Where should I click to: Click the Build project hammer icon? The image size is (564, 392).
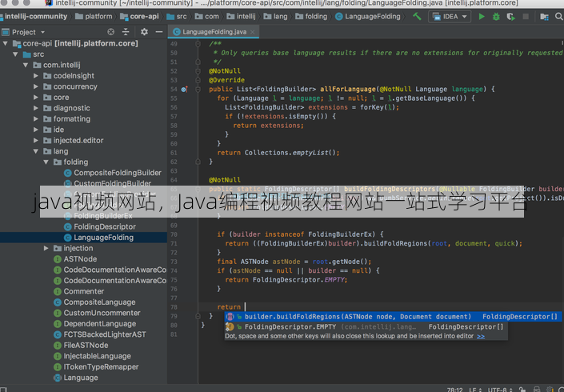417,17
